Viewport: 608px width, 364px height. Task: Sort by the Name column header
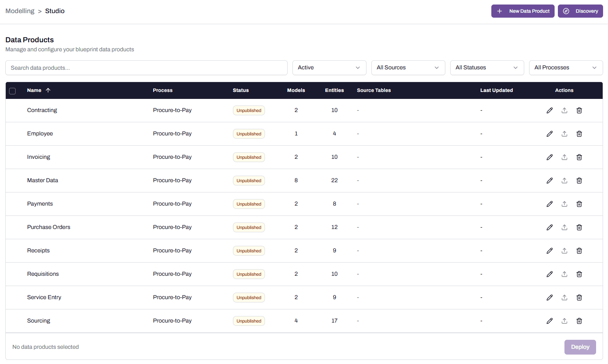[39, 90]
